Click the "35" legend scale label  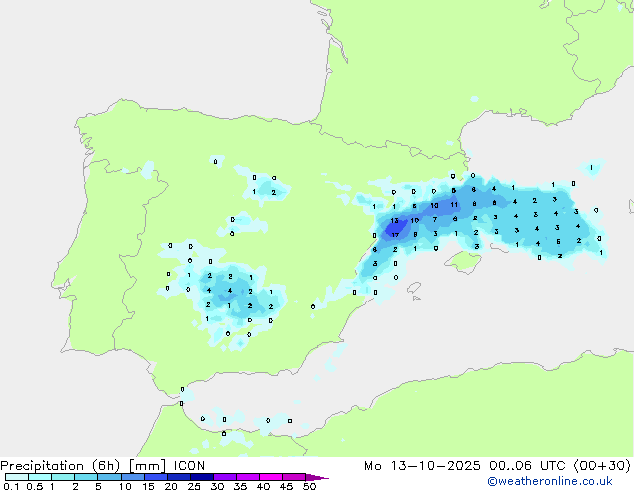click(x=240, y=486)
